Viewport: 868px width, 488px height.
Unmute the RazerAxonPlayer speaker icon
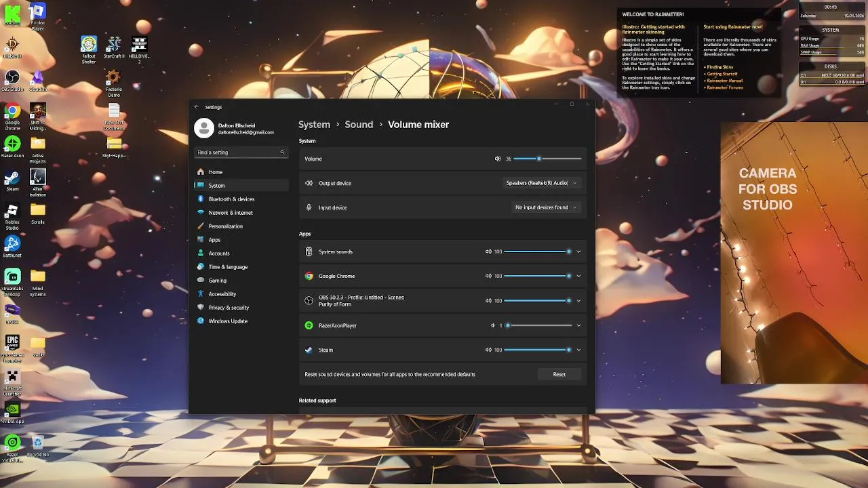493,325
